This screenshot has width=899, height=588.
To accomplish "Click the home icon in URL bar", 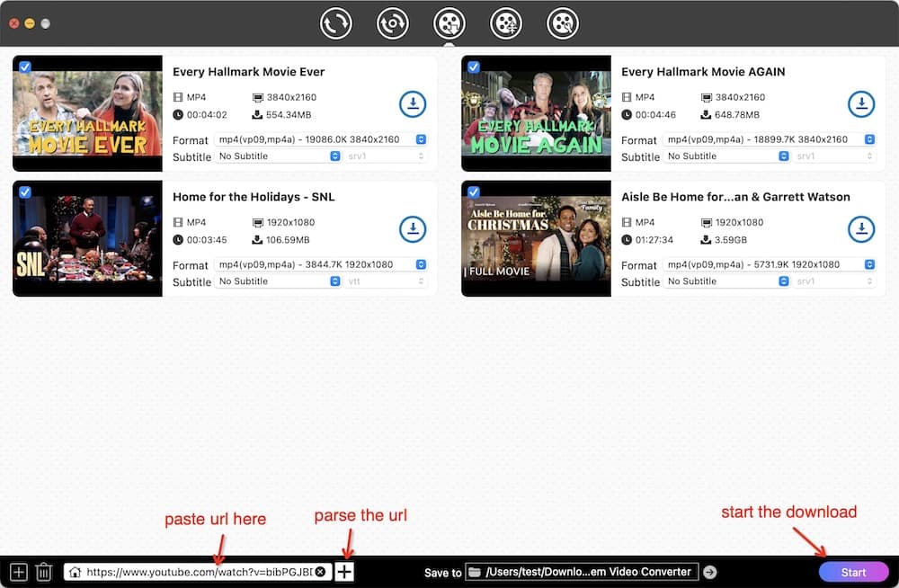I will tap(76, 572).
